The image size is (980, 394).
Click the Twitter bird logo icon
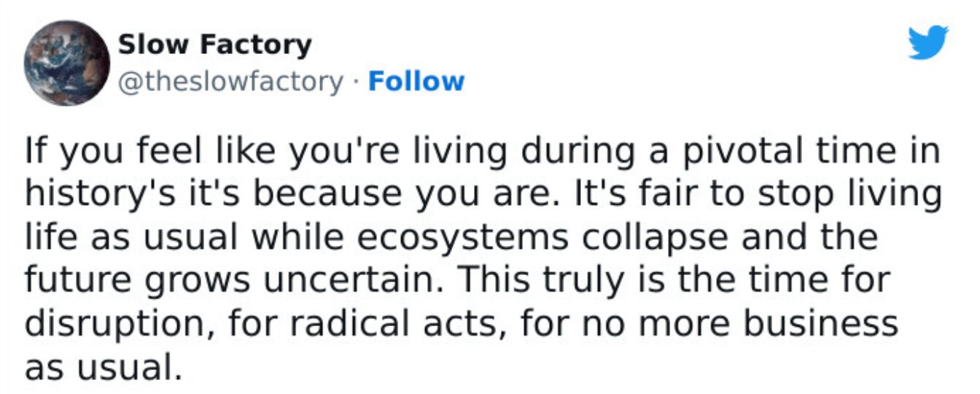pos(927,42)
